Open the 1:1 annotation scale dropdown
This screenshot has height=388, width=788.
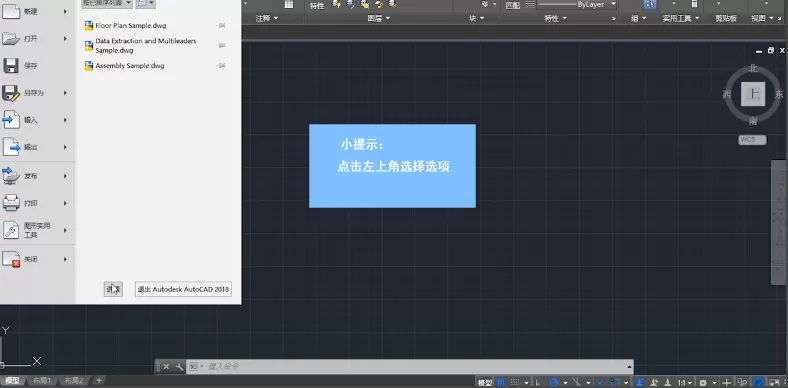pos(685,383)
